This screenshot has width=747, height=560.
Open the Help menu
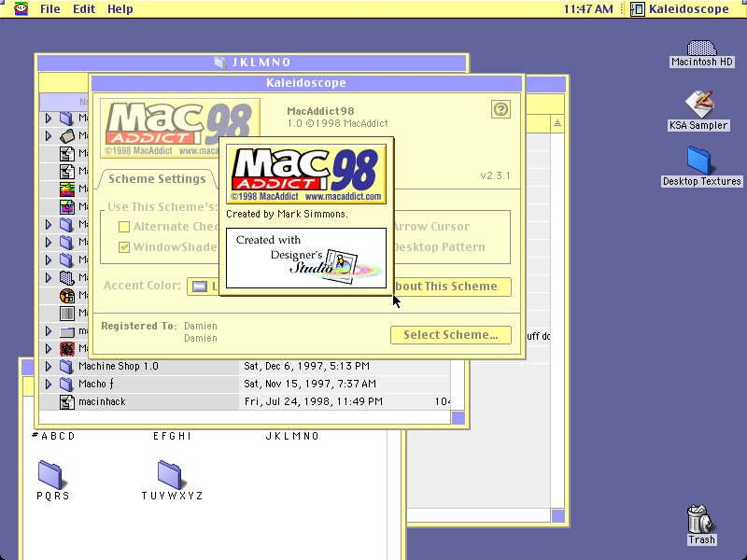(120, 9)
